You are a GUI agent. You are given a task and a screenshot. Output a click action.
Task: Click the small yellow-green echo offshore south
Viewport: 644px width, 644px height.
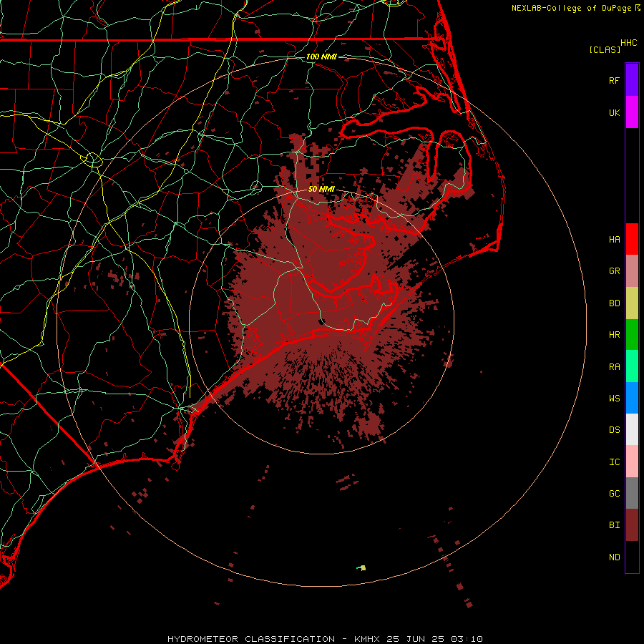pyautogui.click(x=361, y=568)
